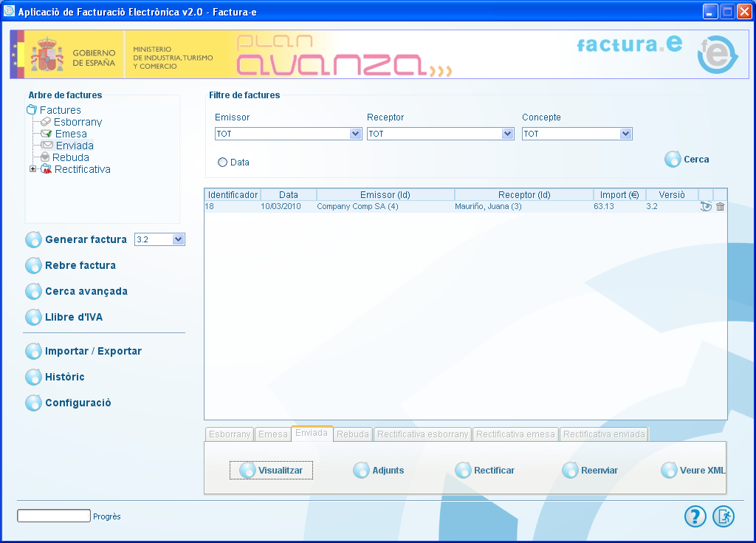Click the view (eye) icon in invoice row 18
756x543 pixels.
pos(706,207)
